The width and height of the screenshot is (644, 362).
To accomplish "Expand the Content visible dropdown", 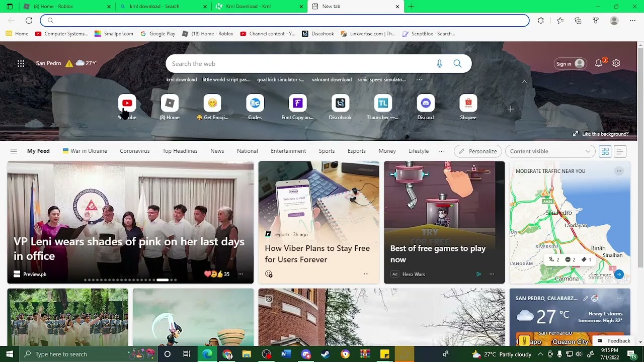I will [550, 151].
